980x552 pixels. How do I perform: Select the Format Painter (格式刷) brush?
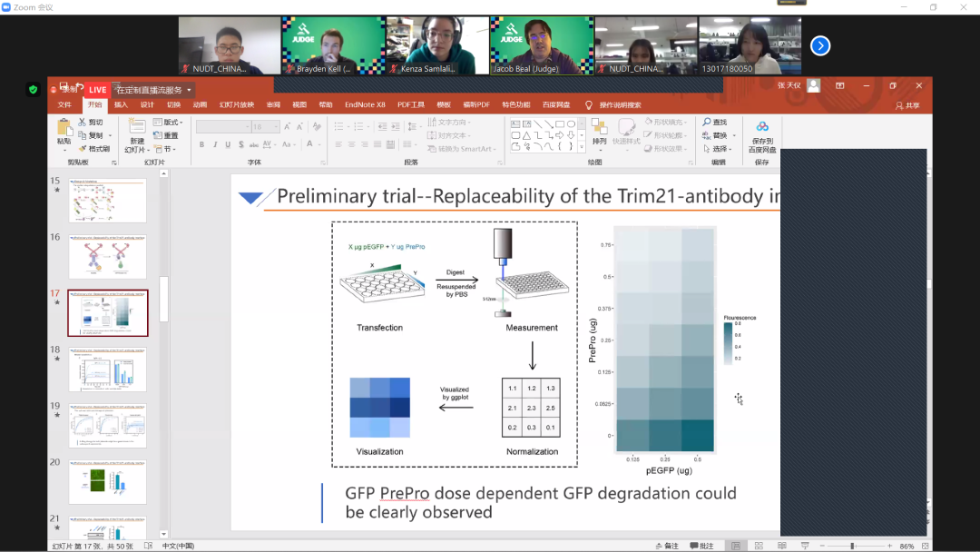coord(82,149)
